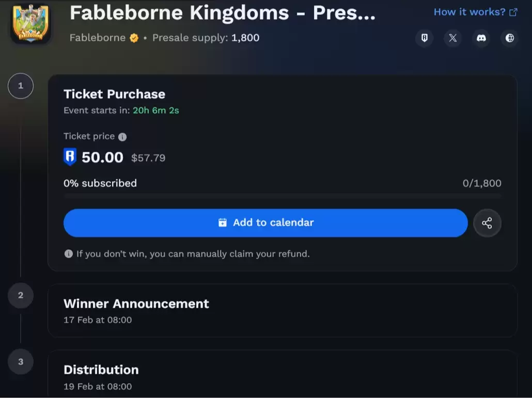This screenshot has width=532, height=398.
Task: Open the "How it works?" link
Action: click(475, 12)
